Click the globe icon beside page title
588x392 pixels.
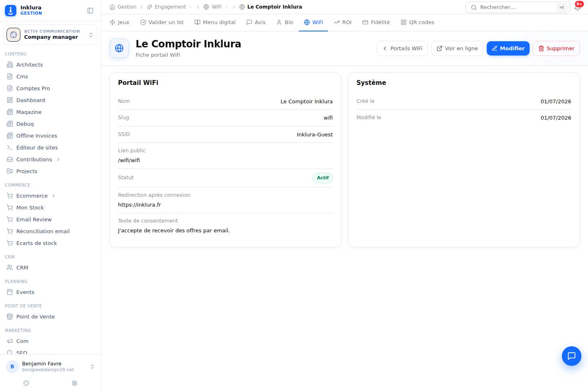119,48
